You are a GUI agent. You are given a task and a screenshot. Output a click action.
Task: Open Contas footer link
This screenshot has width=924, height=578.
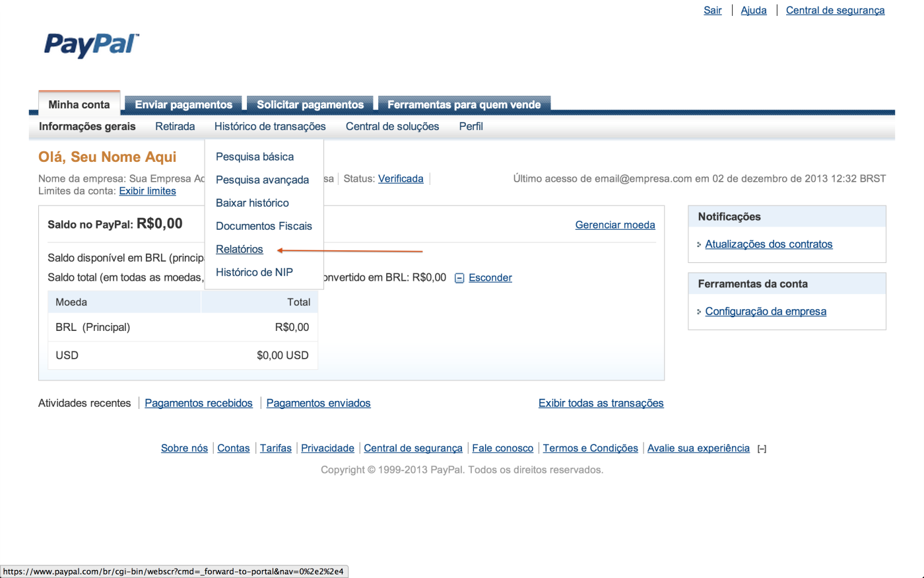pos(234,448)
